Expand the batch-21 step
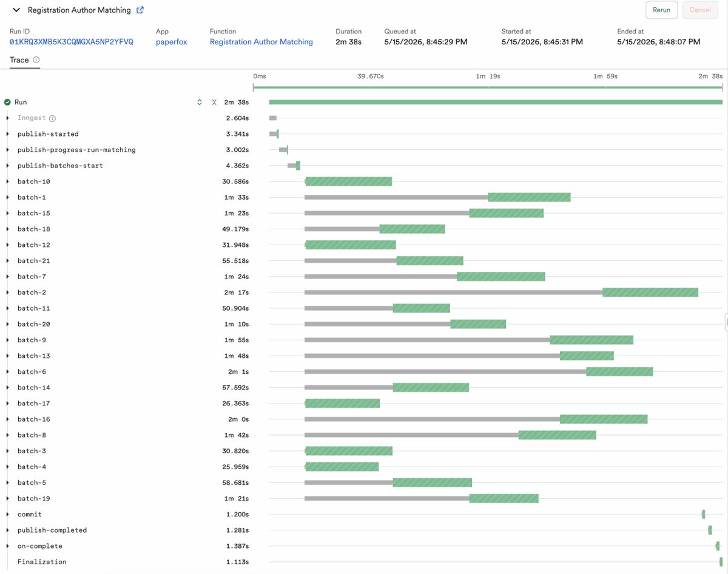The width and height of the screenshot is (728, 574). pyautogui.click(x=8, y=261)
